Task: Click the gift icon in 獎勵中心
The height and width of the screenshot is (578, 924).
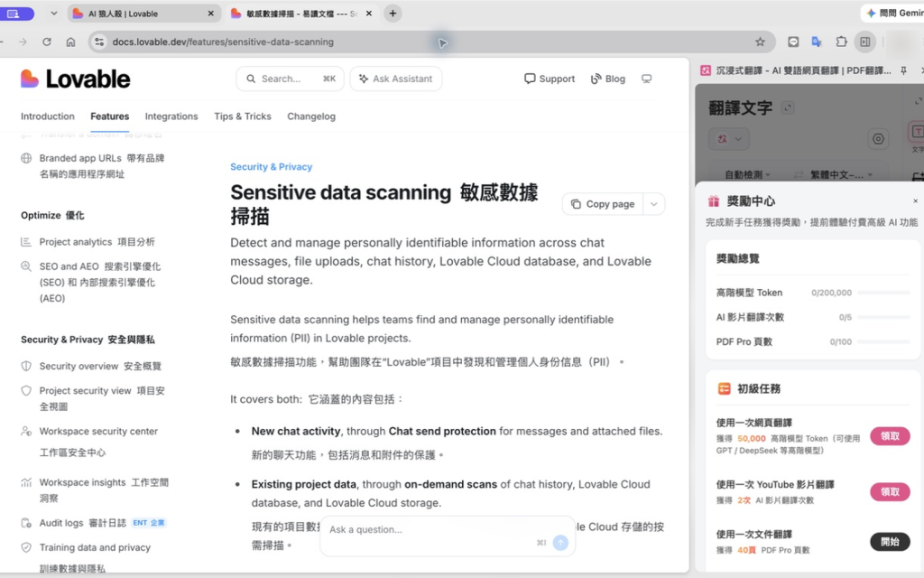Action: tap(714, 201)
